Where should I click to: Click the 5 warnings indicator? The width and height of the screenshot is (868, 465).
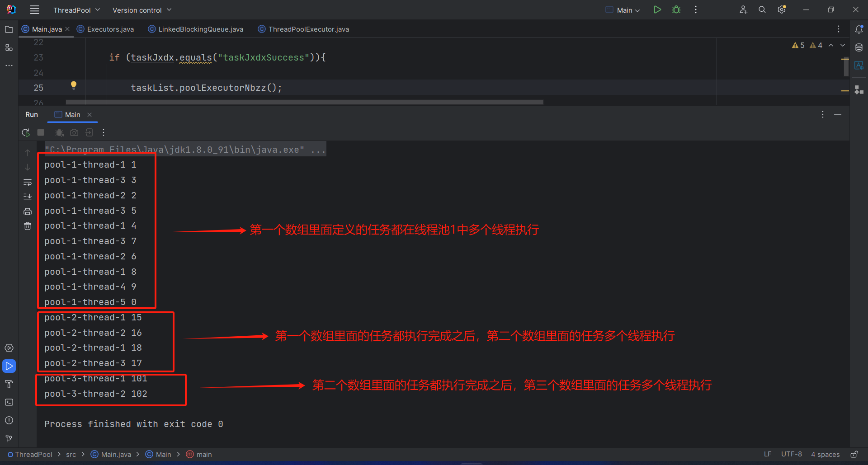[x=798, y=45]
